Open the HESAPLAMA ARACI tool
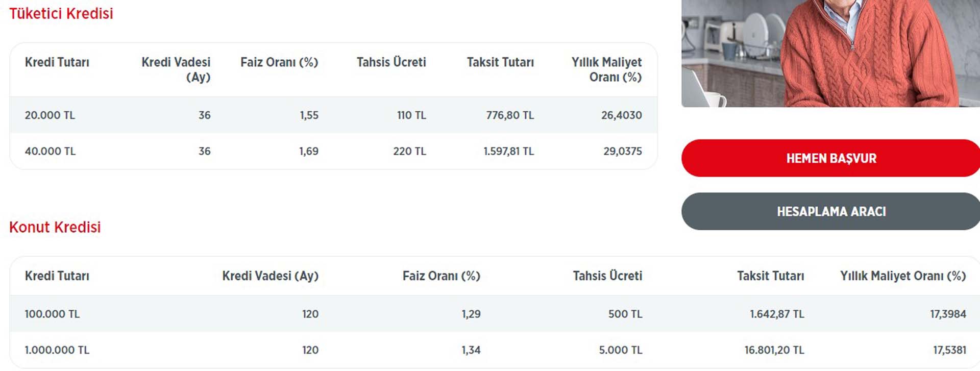The image size is (980, 371). click(831, 211)
